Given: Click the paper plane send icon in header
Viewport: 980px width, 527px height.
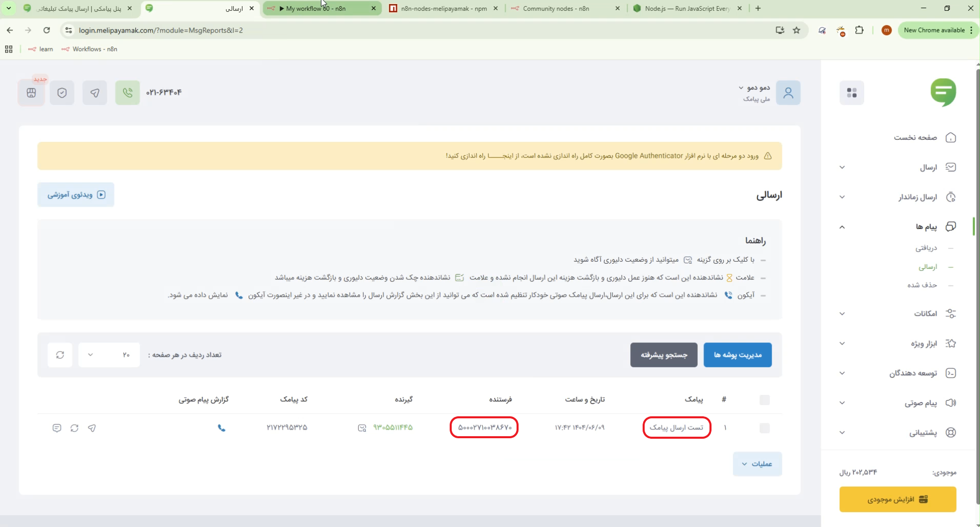Looking at the screenshot, I should pos(95,93).
